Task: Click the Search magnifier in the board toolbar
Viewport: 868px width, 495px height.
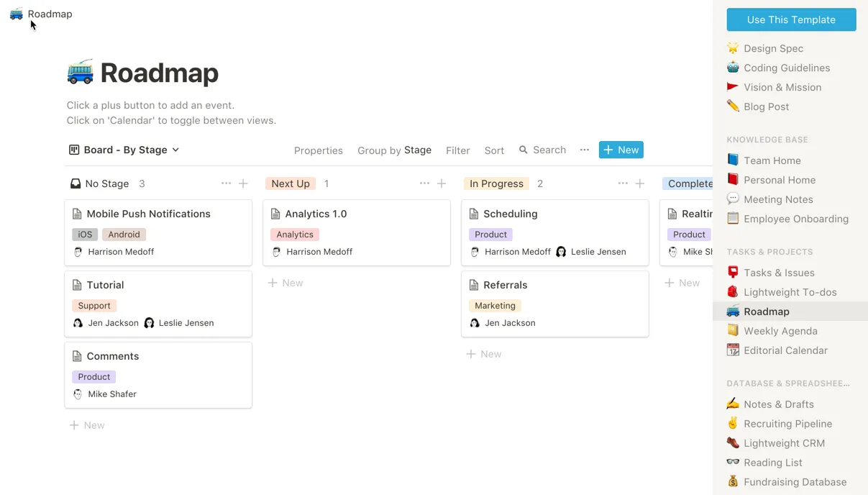Action: coord(524,150)
